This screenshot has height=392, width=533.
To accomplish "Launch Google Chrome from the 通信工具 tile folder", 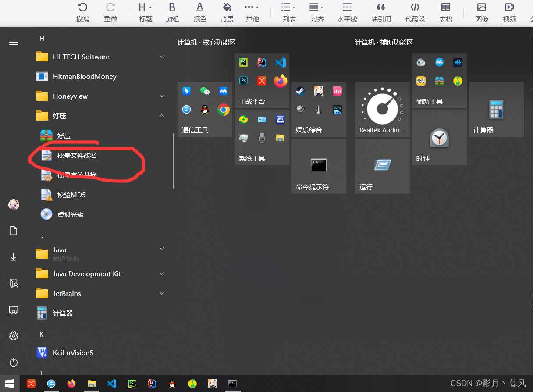I will (224, 109).
